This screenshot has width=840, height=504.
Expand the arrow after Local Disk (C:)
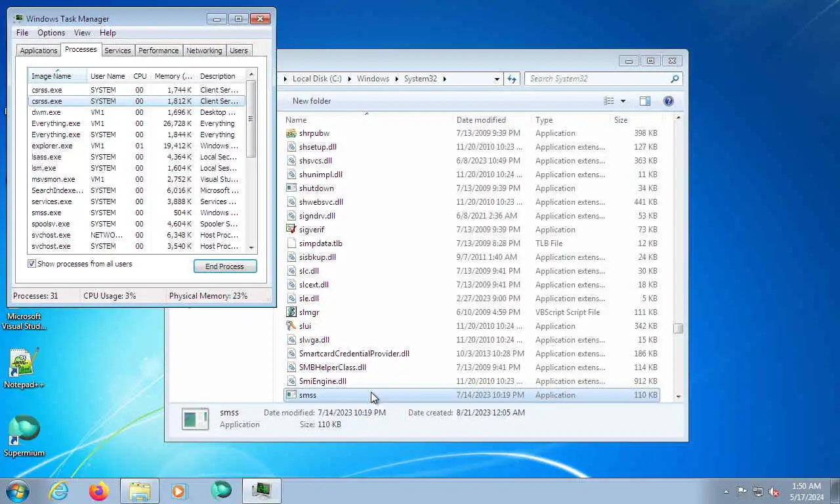[349, 79]
